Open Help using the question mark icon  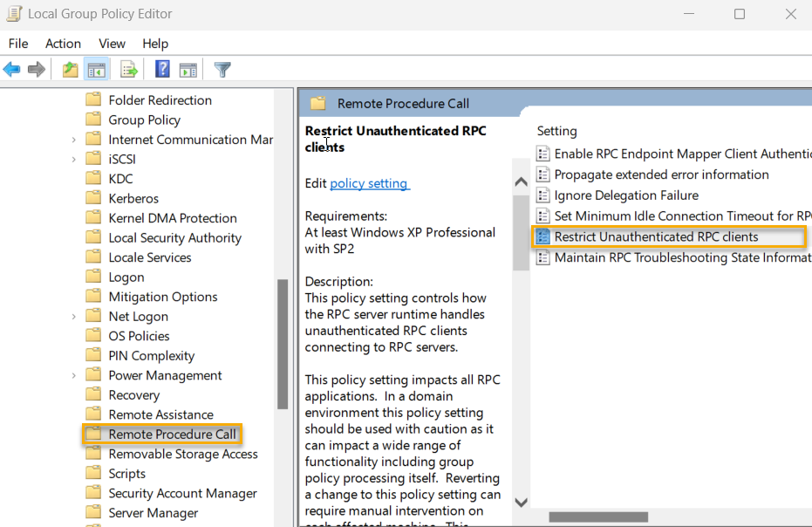pyautogui.click(x=164, y=69)
